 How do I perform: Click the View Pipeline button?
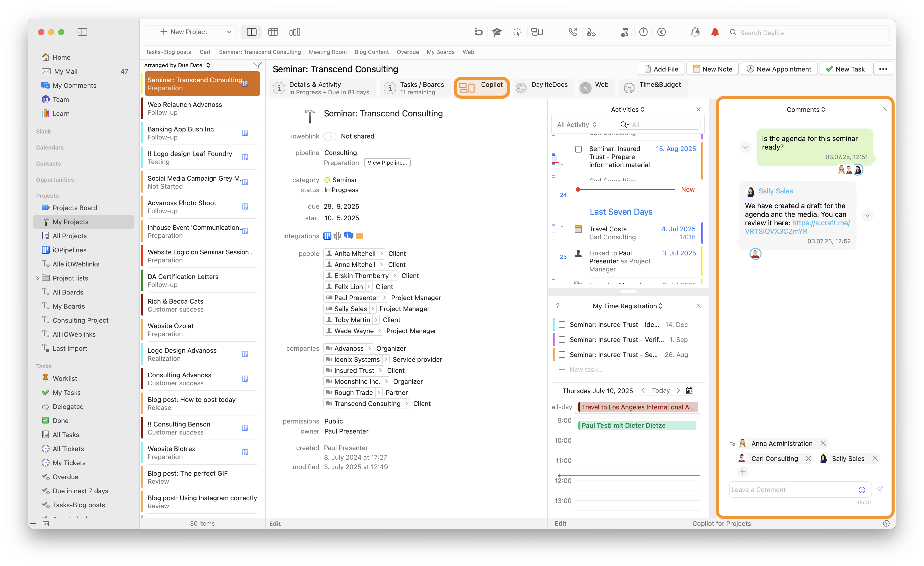click(387, 163)
